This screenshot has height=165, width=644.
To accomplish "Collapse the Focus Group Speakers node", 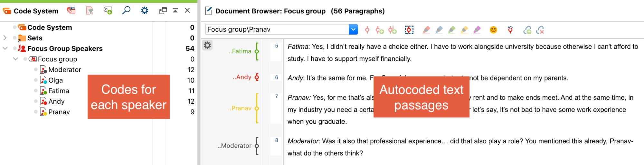I will pyautogui.click(x=5, y=48).
